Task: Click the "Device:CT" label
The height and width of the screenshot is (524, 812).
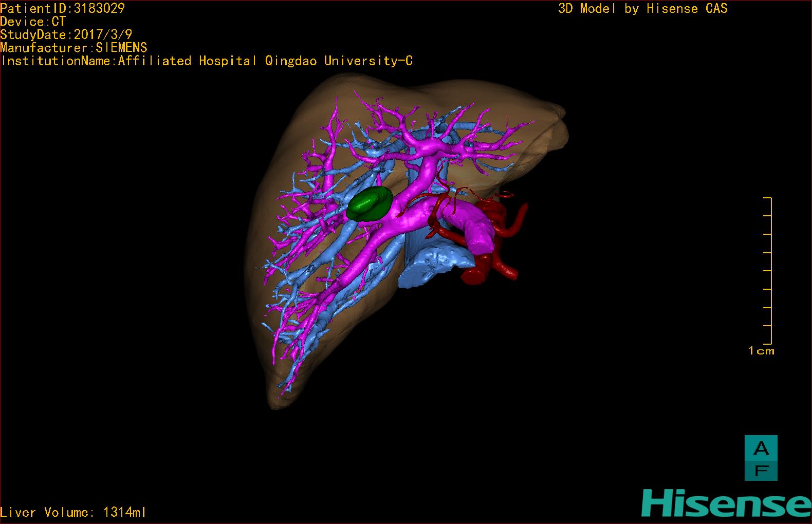Action: [x=33, y=22]
